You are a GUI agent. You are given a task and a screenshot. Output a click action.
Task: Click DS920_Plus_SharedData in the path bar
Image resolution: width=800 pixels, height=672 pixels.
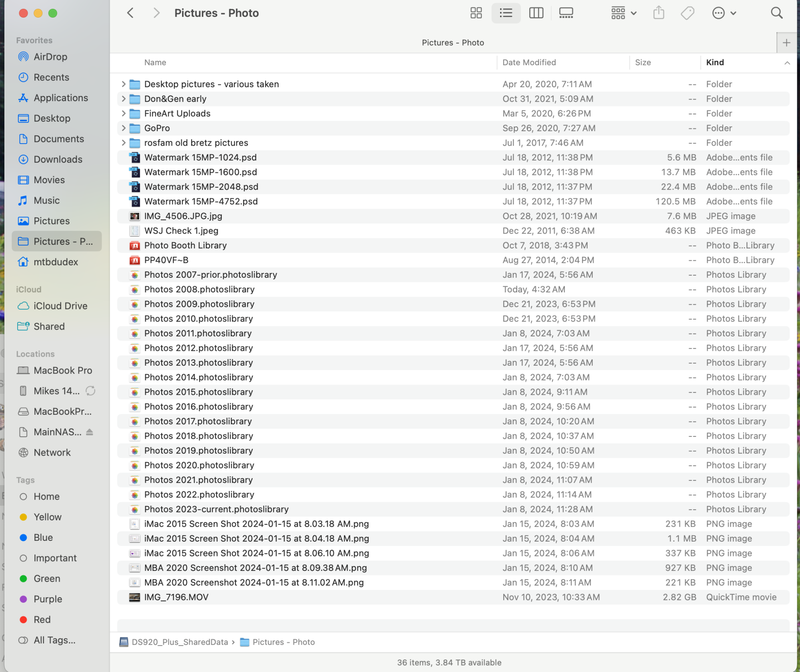180,642
